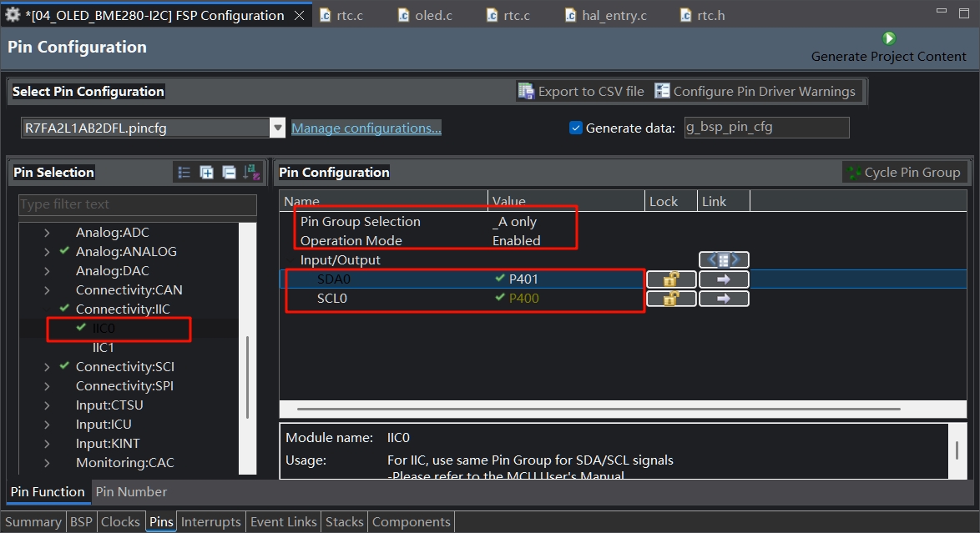The height and width of the screenshot is (533, 980).
Task: Expand the Analog:ADC tree node
Action: point(47,233)
